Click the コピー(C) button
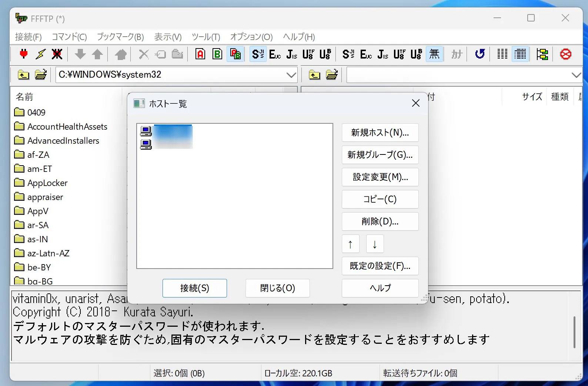Screen dimensions: 588x386 tap(380, 199)
